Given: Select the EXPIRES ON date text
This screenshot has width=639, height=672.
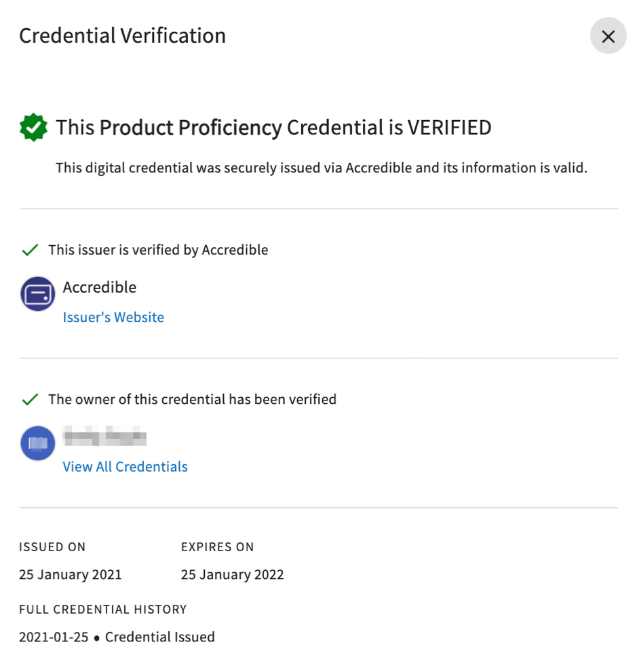Looking at the screenshot, I should [232, 574].
